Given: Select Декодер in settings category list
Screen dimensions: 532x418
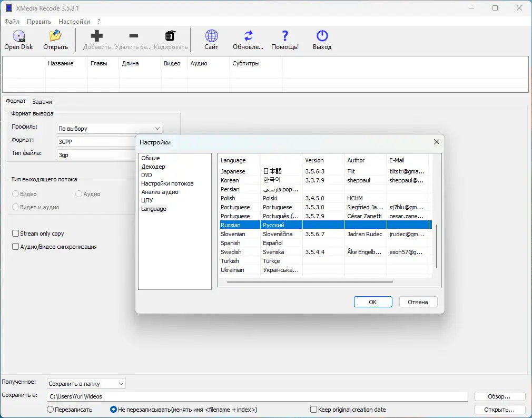Looking at the screenshot, I should [153, 167].
